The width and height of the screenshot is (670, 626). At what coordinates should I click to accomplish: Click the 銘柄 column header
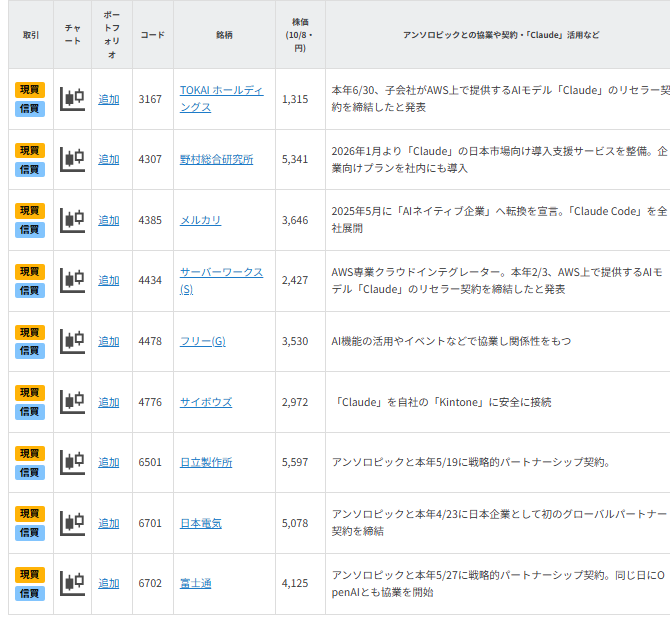(224, 35)
